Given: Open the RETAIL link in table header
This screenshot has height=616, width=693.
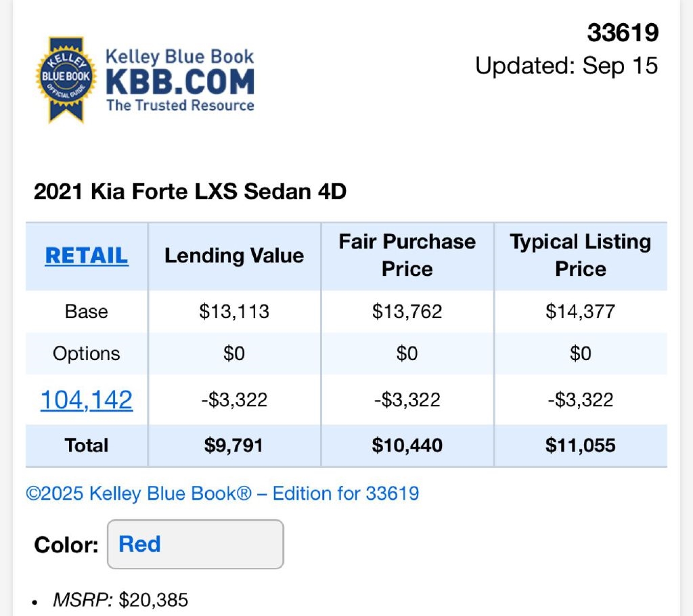Looking at the screenshot, I should (87, 255).
